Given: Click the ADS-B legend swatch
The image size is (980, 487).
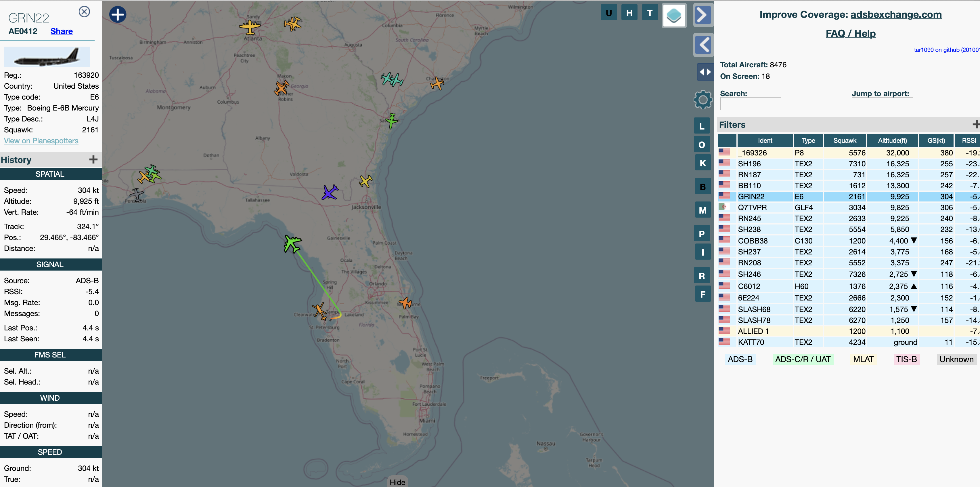Looking at the screenshot, I should click(x=740, y=359).
